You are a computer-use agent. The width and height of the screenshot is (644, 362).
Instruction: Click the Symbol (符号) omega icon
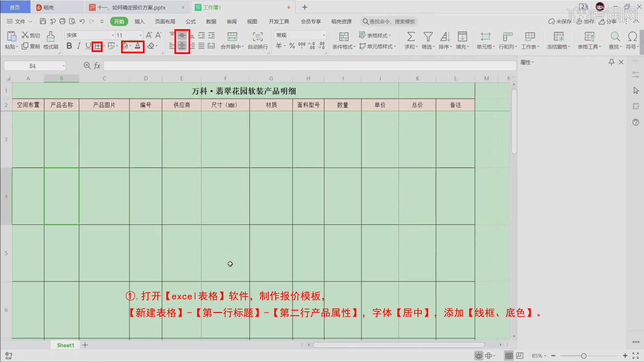pyautogui.click(x=632, y=36)
